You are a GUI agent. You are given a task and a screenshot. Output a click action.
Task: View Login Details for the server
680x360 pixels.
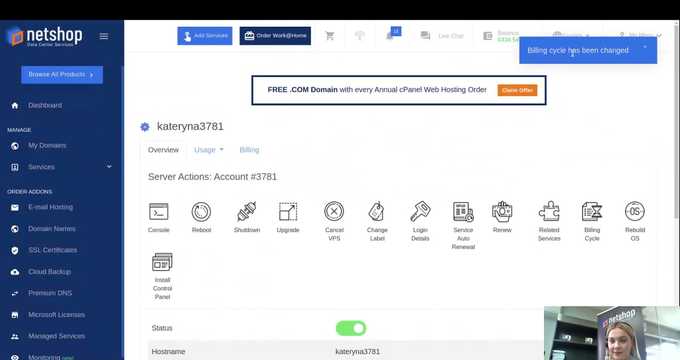(x=420, y=221)
